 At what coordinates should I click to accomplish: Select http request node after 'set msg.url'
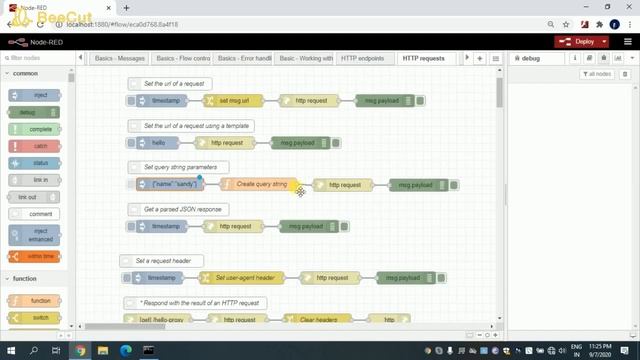(309, 101)
